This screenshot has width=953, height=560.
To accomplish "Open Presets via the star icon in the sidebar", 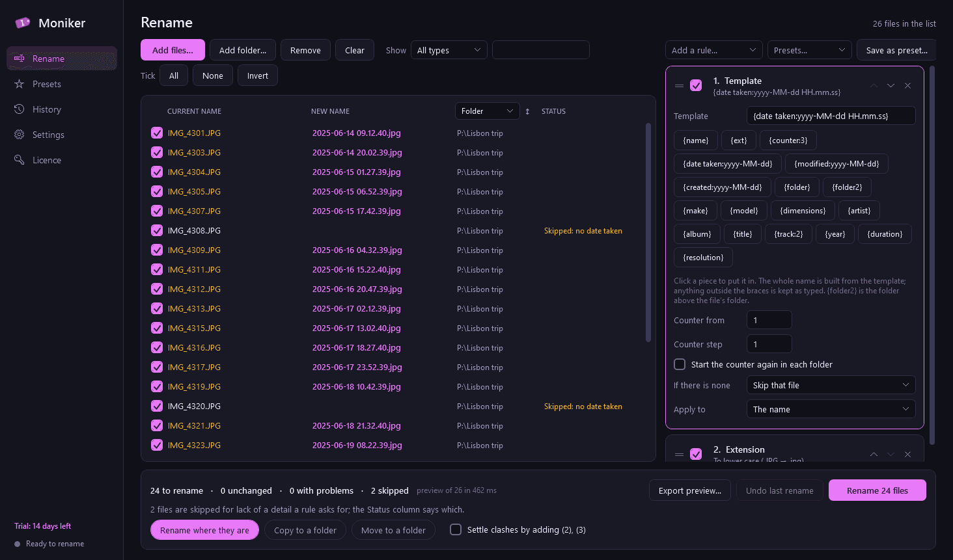I will tap(20, 84).
